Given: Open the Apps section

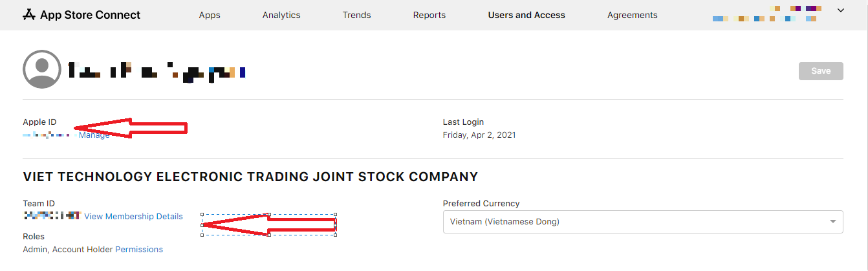Looking at the screenshot, I should [210, 15].
